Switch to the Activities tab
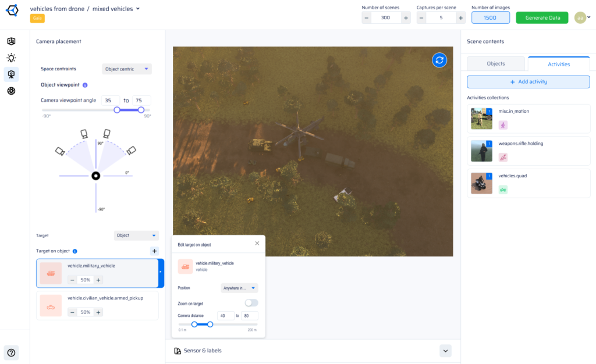The image size is (596, 364). click(x=558, y=64)
